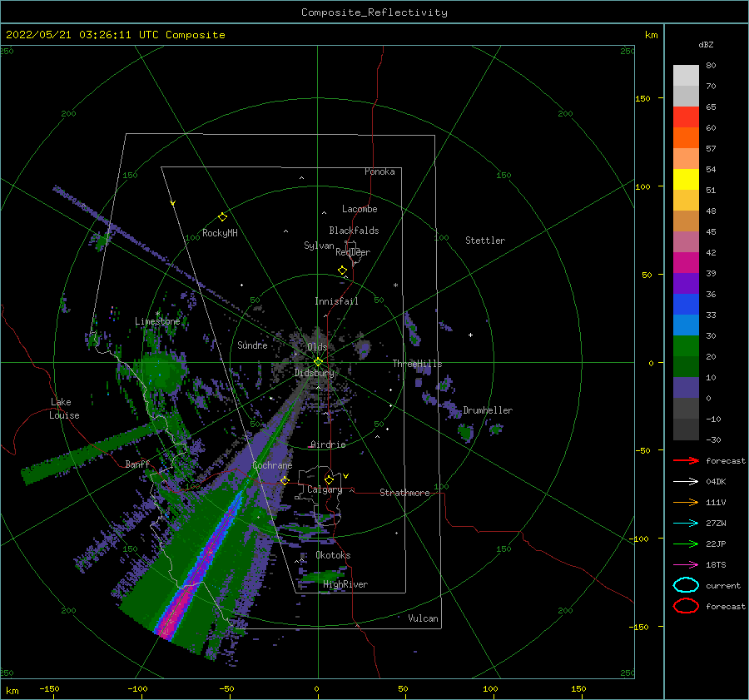Click the red forecast arrow in legend

click(x=686, y=460)
